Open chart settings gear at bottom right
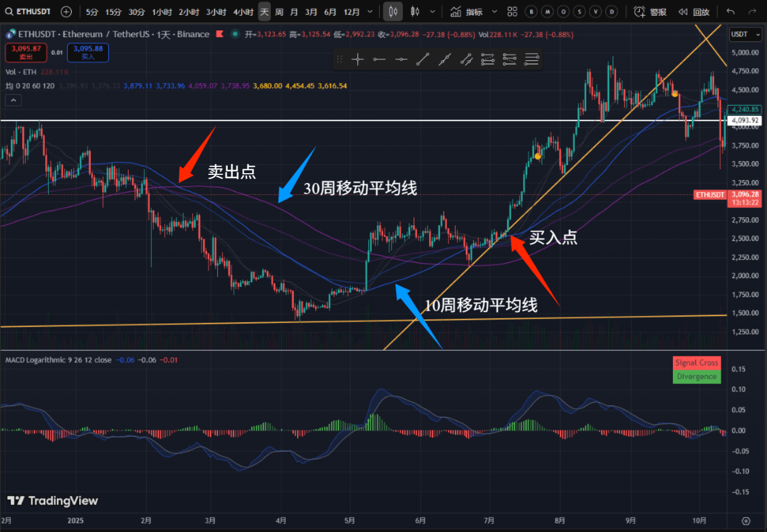The image size is (767, 532). click(x=746, y=521)
